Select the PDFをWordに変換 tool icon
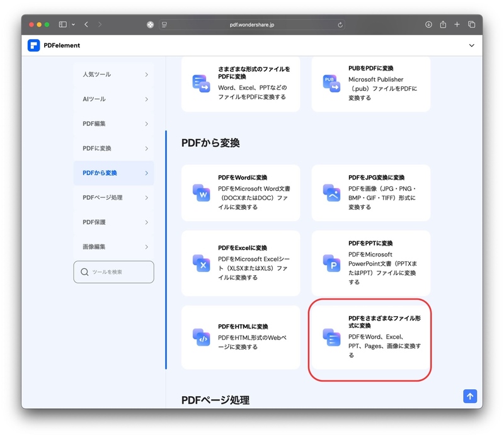504x437 pixels. point(200,193)
